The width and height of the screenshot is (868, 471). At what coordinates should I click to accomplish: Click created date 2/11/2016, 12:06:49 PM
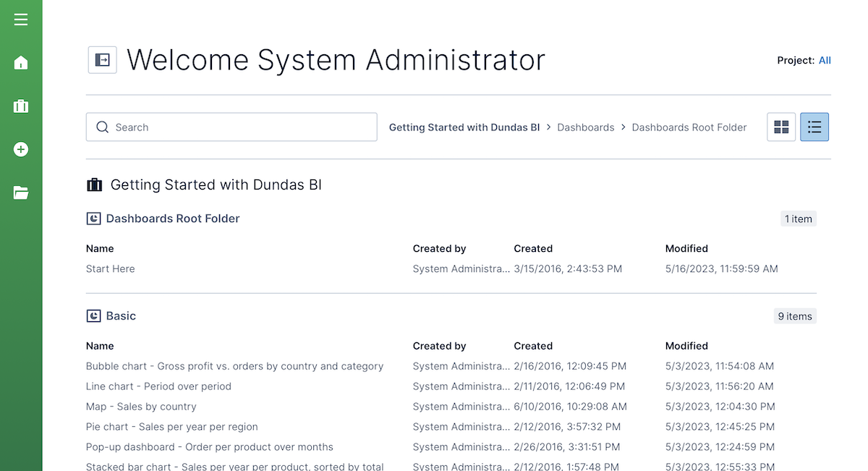click(570, 386)
